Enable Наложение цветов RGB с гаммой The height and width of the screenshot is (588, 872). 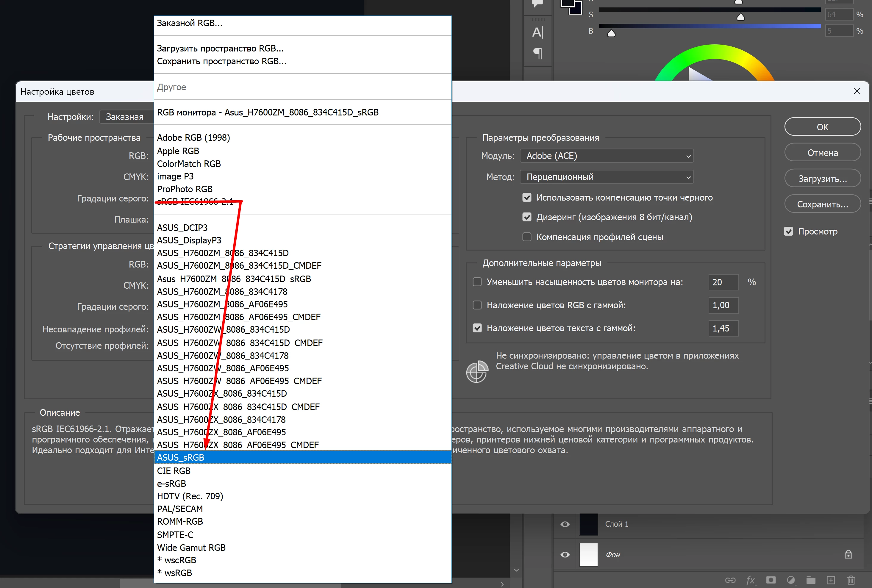(477, 305)
